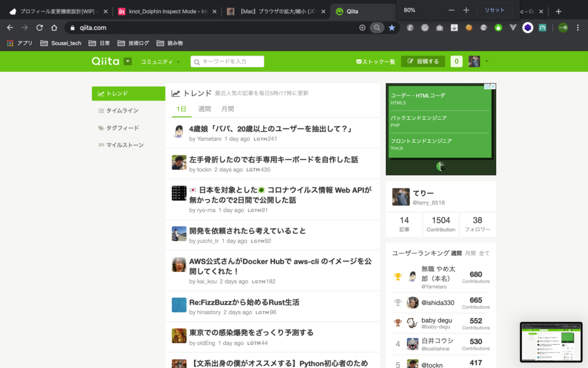Switch to the knot_Dolphin Inspect Mode browser tab
Screen dimensions: 588x368
pyautogui.click(x=167, y=11)
